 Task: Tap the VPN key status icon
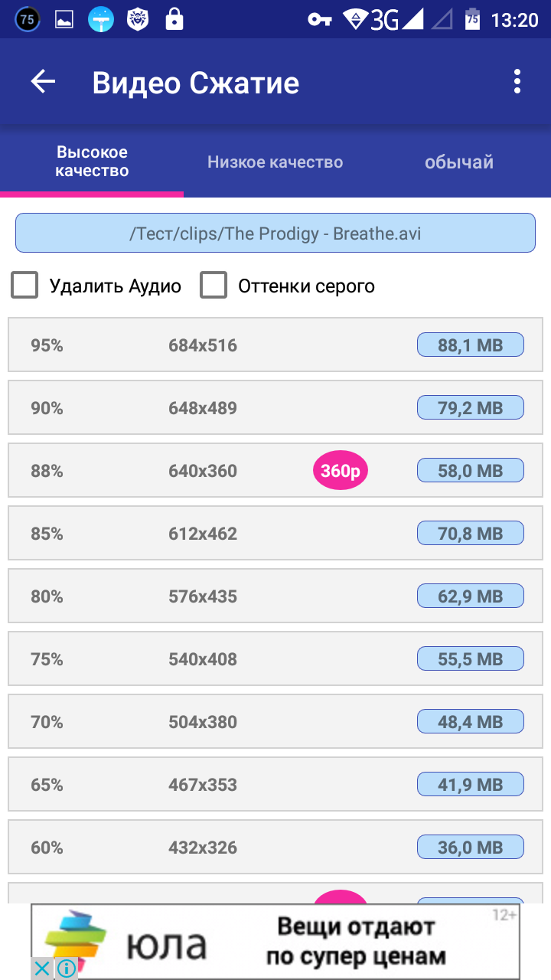click(x=319, y=20)
